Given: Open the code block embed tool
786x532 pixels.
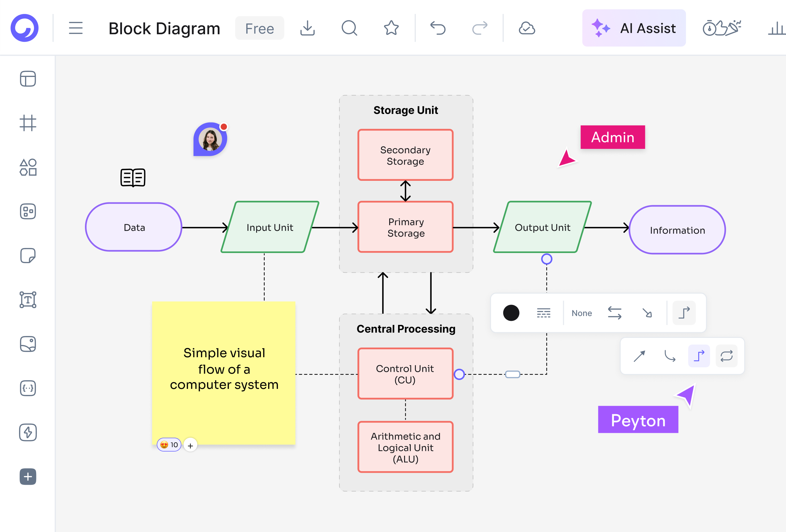Looking at the screenshot, I should (x=28, y=388).
